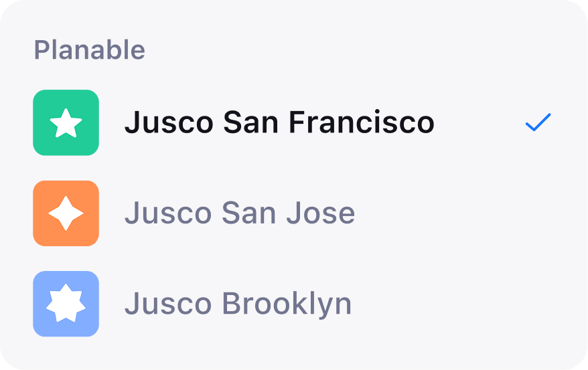Click the Planable section header

pyautogui.click(x=90, y=50)
